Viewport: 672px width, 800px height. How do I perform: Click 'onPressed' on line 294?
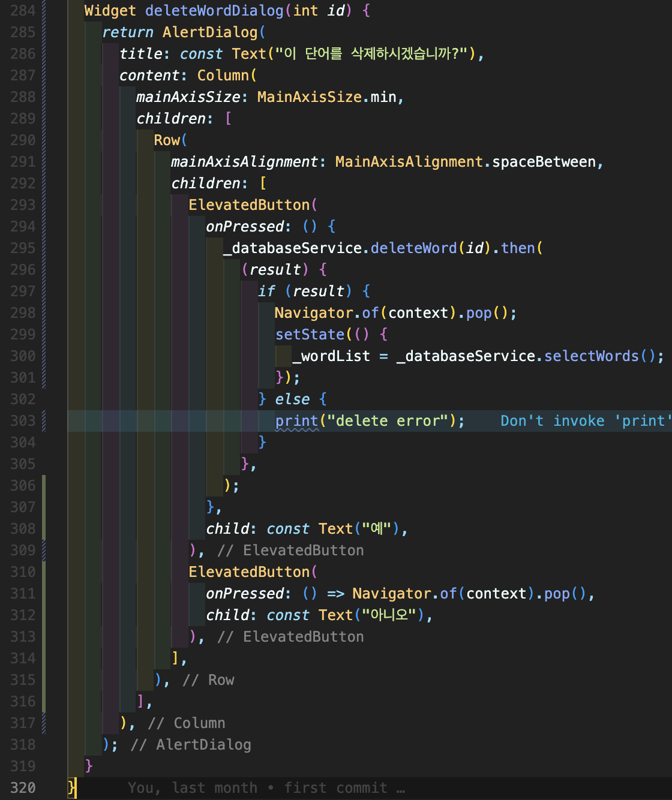tap(245, 227)
